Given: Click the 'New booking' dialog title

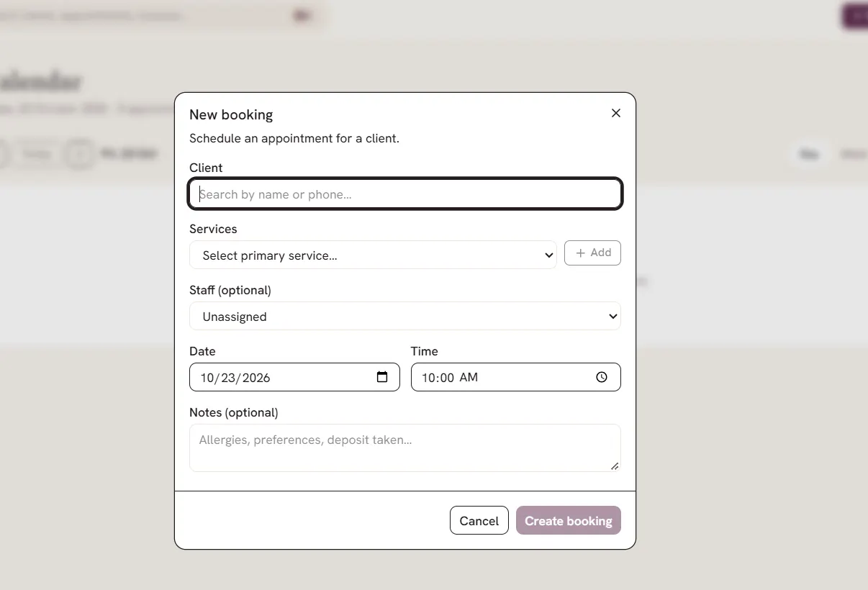Looking at the screenshot, I should point(231,114).
